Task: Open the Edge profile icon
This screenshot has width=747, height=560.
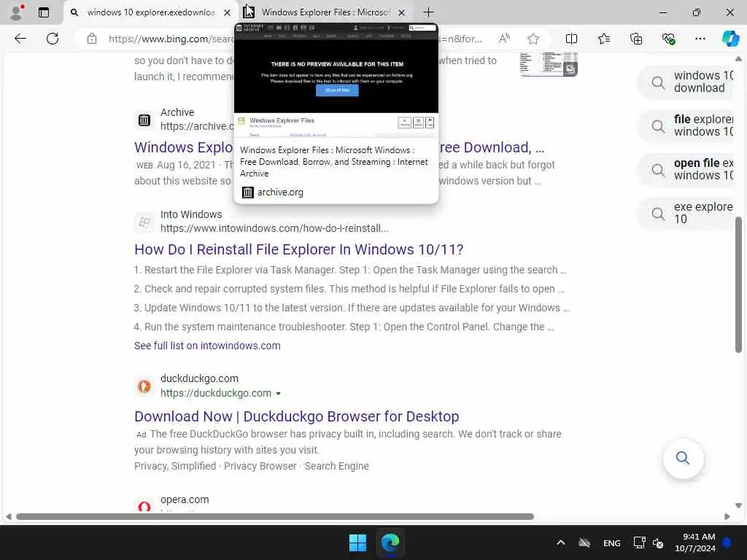Action: [x=17, y=12]
